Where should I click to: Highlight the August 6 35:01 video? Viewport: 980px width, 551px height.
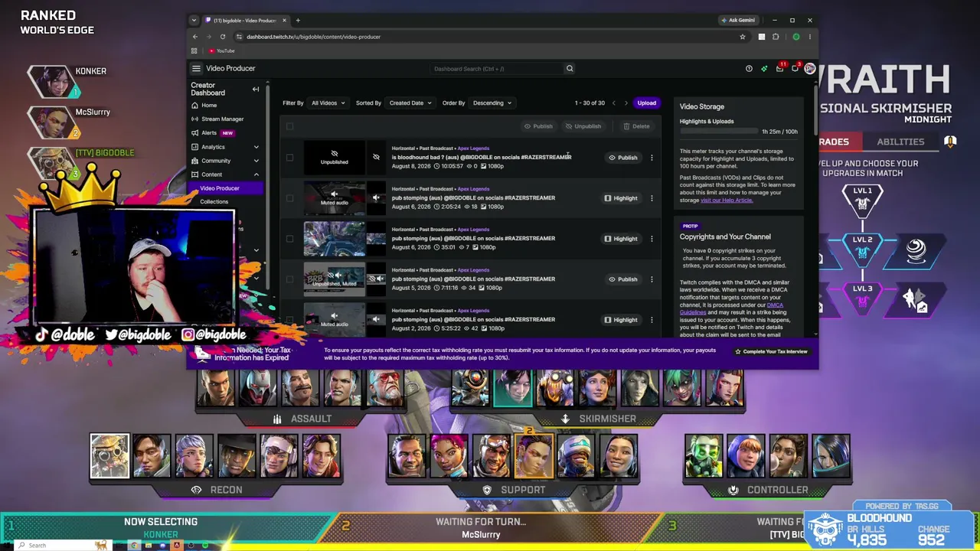pos(621,239)
